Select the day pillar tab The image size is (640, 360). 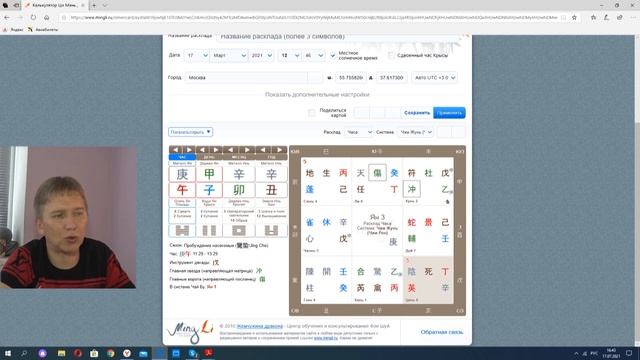(x=209, y=157)
